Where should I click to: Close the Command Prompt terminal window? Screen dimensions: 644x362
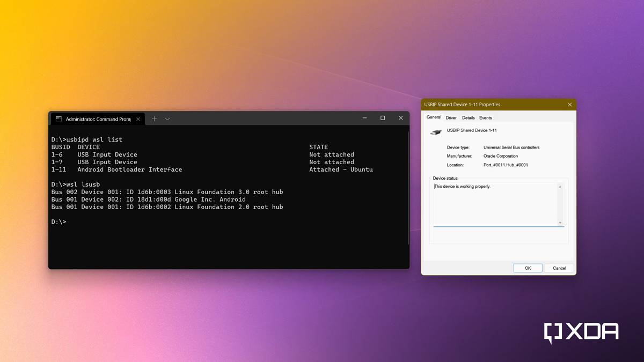[x=400, y=118]
